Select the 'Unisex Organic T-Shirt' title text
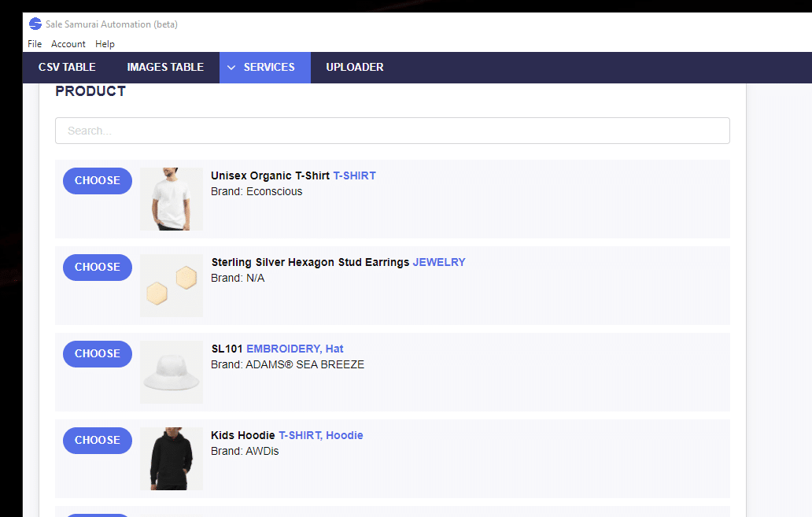812x517 pixels. click(271, 175)
